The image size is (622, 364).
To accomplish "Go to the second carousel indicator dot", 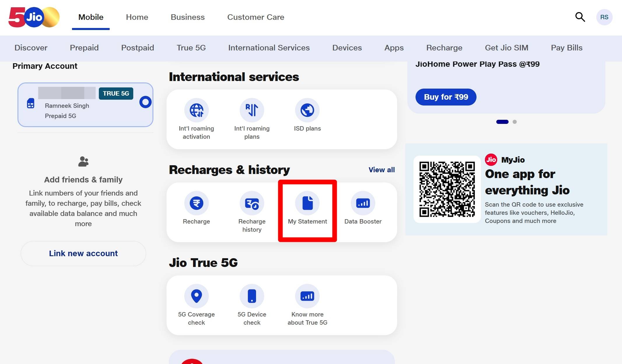I will click(515, 122).
